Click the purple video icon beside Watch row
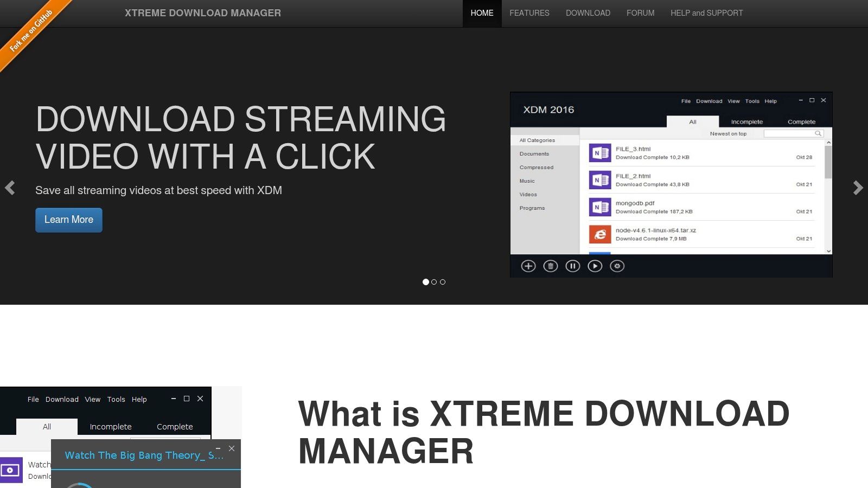 10,470
